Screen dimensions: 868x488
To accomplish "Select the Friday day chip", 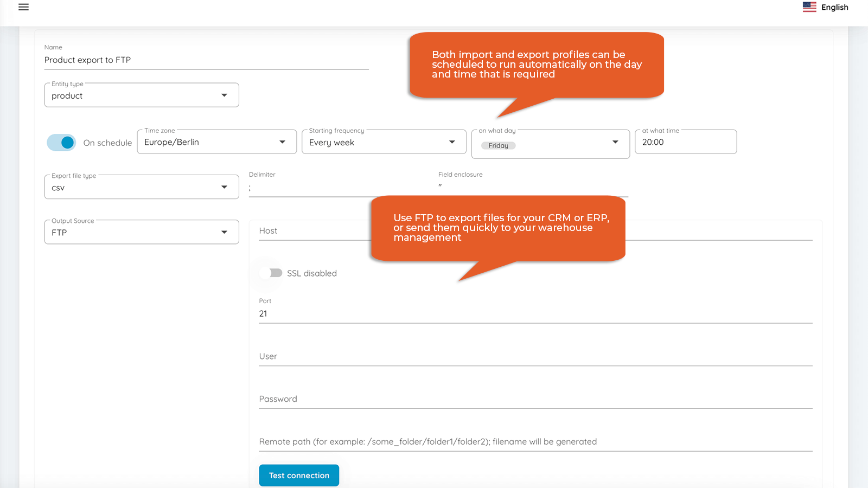I will point(498,145).
